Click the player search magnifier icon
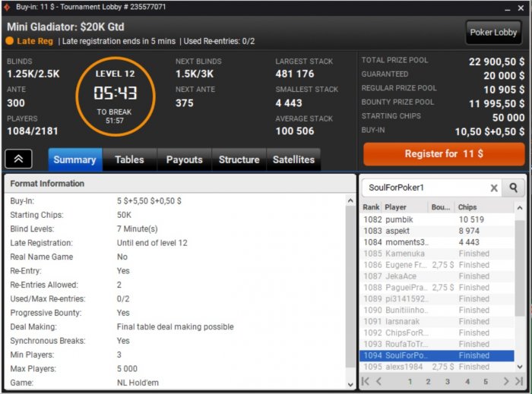This screenshot has width=532, height=394. pyautogui.click(x=513, y=188)
